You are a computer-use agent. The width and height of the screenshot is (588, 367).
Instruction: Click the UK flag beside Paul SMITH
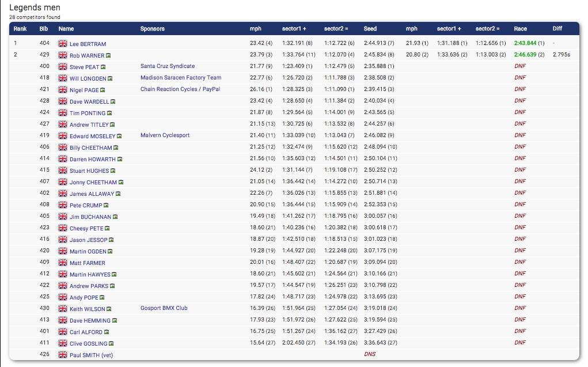tap(63, 355)
